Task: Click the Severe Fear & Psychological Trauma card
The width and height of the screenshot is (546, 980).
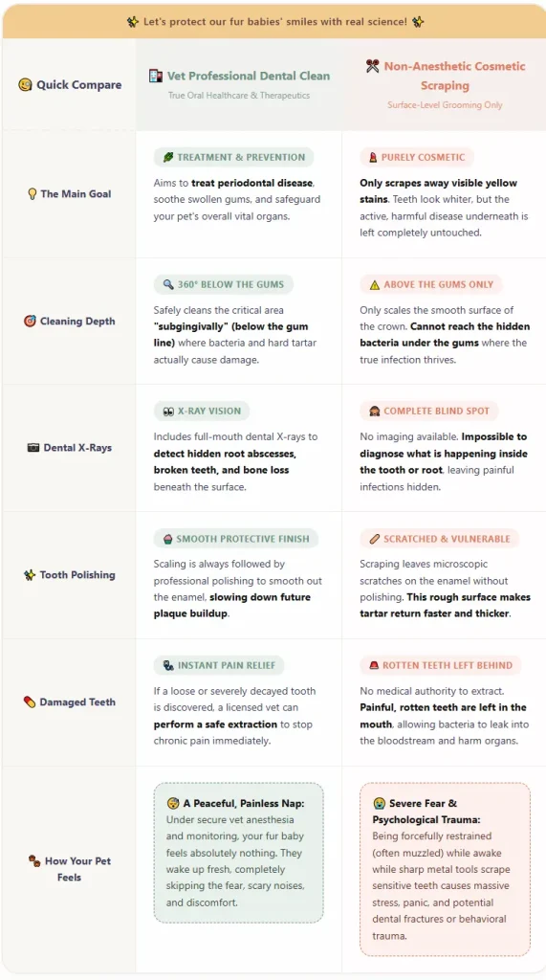Action: coord(445,869)
